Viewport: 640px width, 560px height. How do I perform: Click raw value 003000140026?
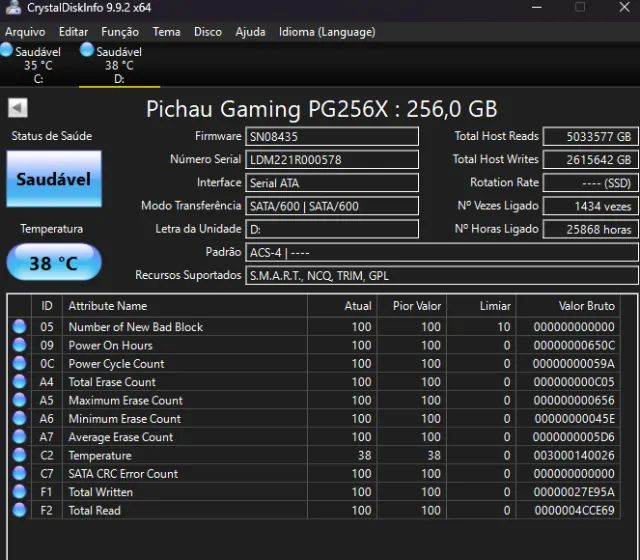click(573, 456)
